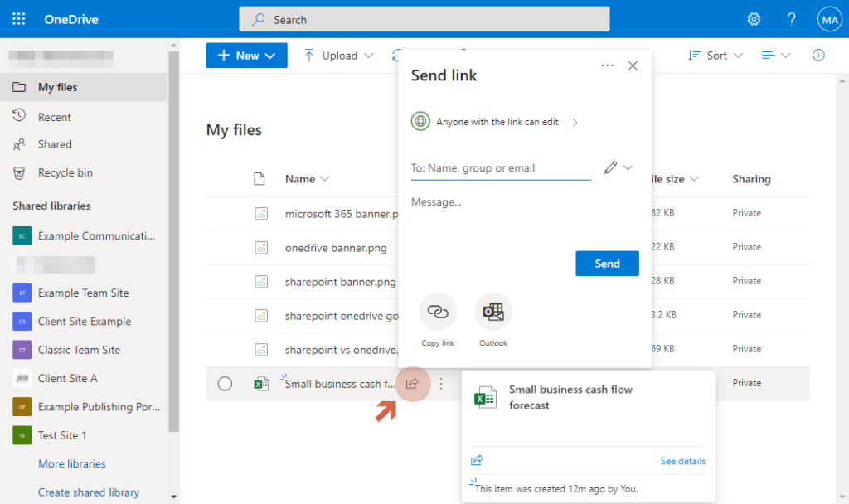This screenshot has width=849, height=504.
Task: Open more options ellipsis in Send link dialog
Action: pyautogui.click(x=608, y=65)
